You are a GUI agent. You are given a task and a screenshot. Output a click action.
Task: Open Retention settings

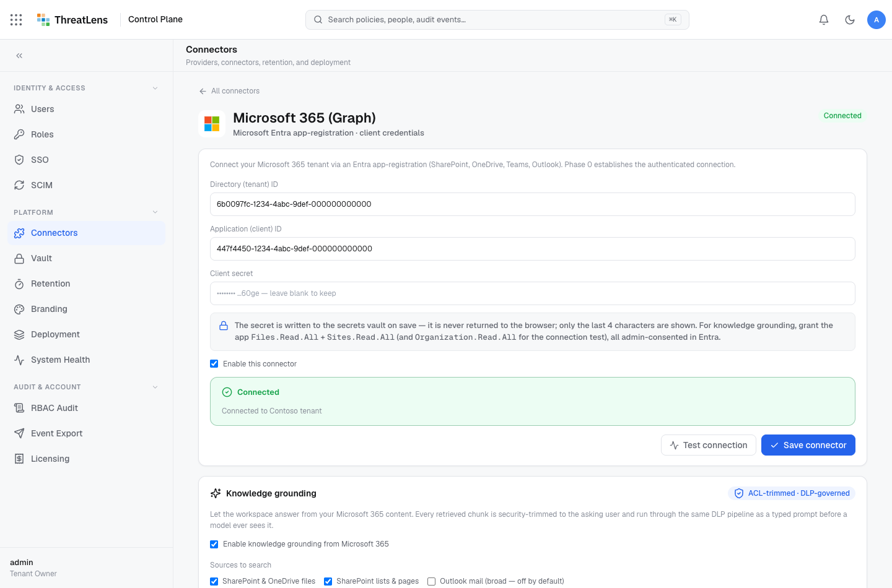pos(86,284)
